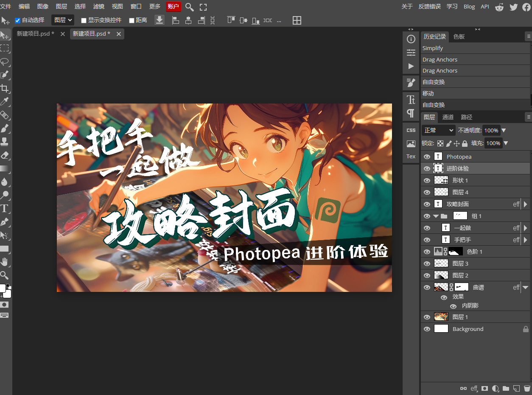Viewport: 532px width, 395px height.
Task: Select the Type tool in left toolbar
Action: (x=5, y=208)
